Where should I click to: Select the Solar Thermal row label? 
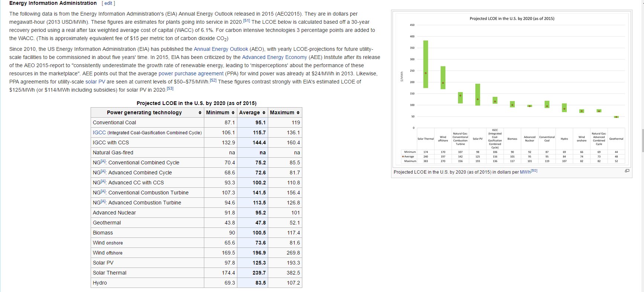[110, 273]
